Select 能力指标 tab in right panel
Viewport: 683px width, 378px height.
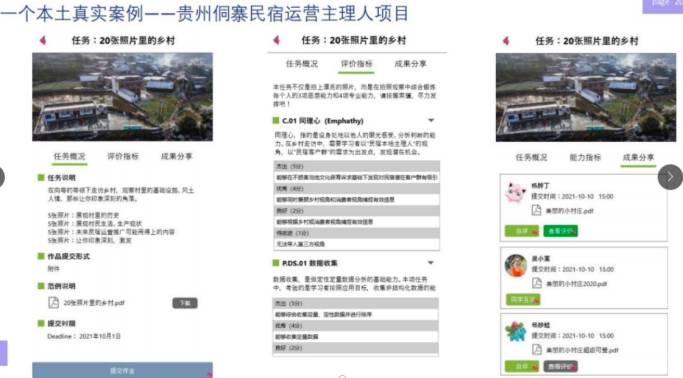coord(585,157)
